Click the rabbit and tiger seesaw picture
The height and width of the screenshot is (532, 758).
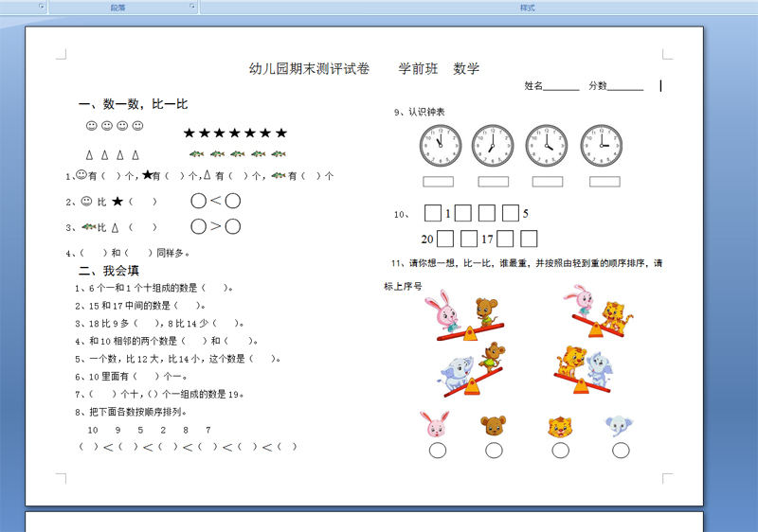pos(599,311)
